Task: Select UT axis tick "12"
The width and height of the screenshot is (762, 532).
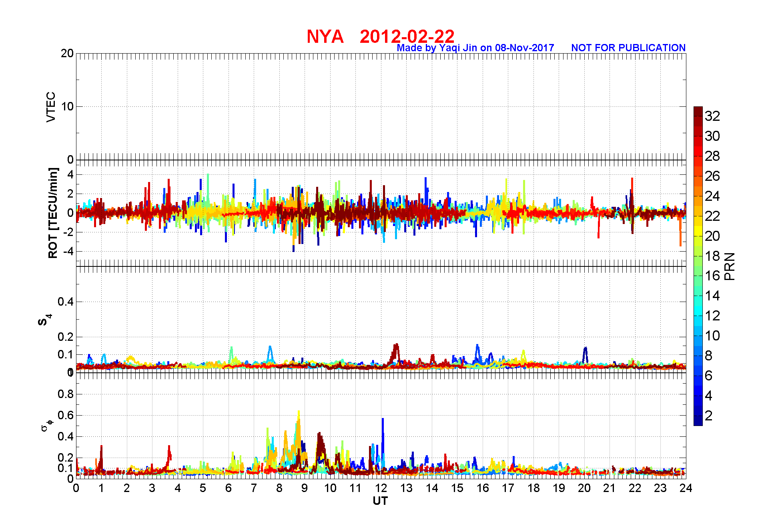Action: 381,488
